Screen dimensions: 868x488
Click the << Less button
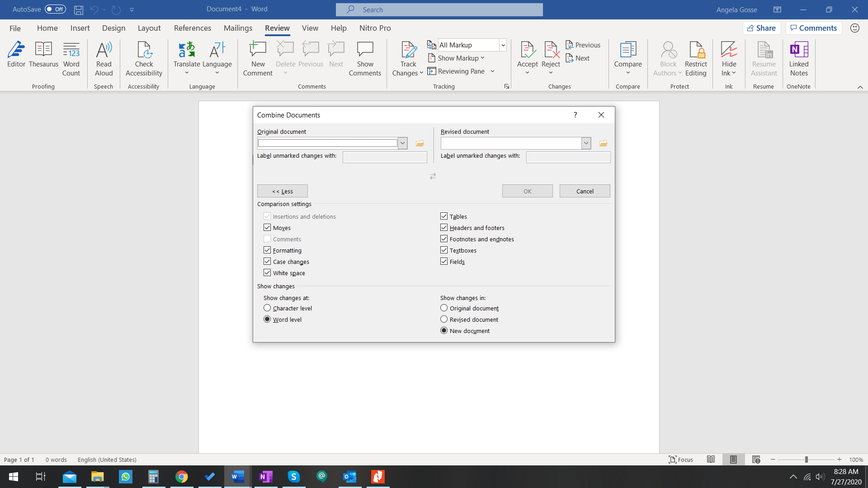pos(282,191)
